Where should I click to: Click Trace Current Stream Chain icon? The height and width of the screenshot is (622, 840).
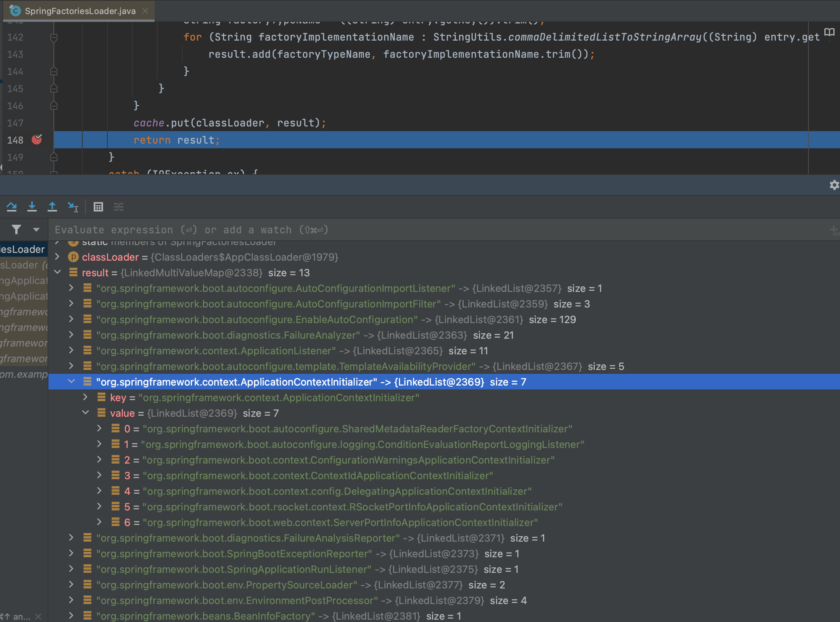click(119, 207)
